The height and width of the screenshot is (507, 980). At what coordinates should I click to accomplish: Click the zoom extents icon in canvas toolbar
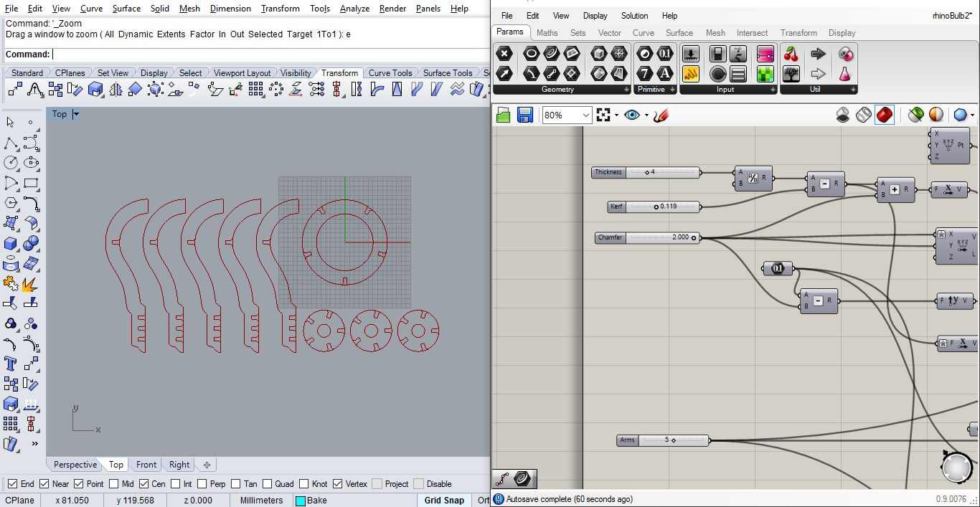[x=603, y=115]
